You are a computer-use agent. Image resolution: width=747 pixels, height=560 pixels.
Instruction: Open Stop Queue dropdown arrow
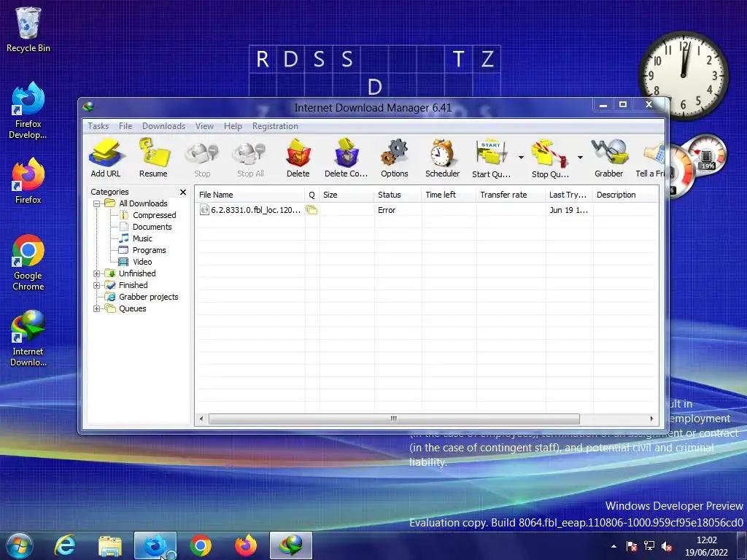pyautogui.click(x=580, y=157)
